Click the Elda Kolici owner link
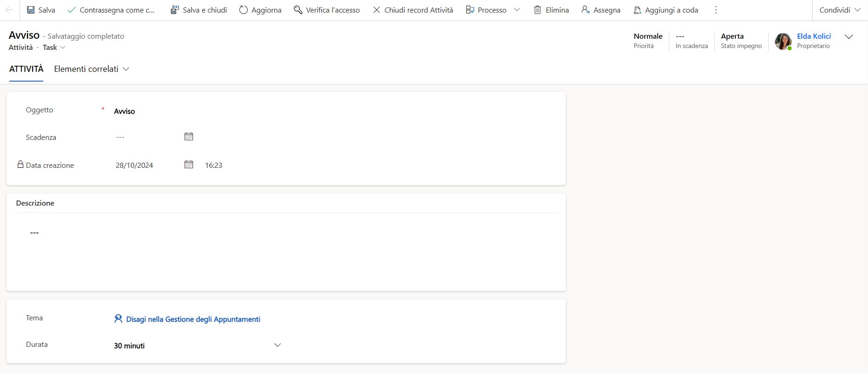 [814, 36]
